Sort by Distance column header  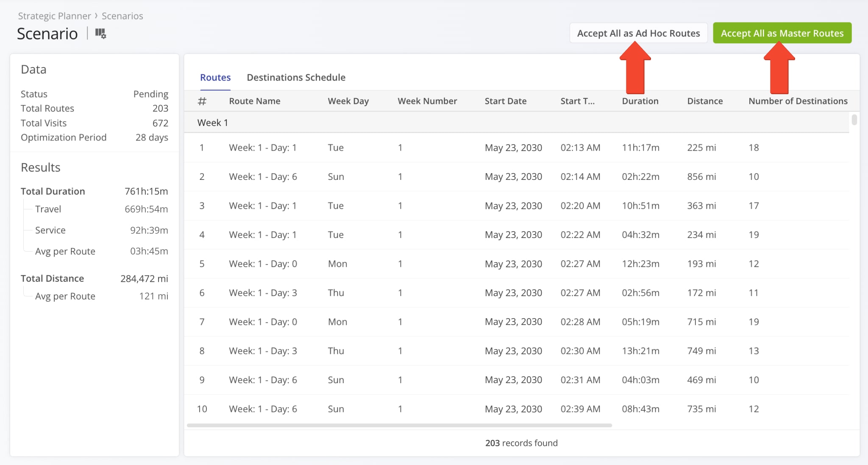click(705, 101)
